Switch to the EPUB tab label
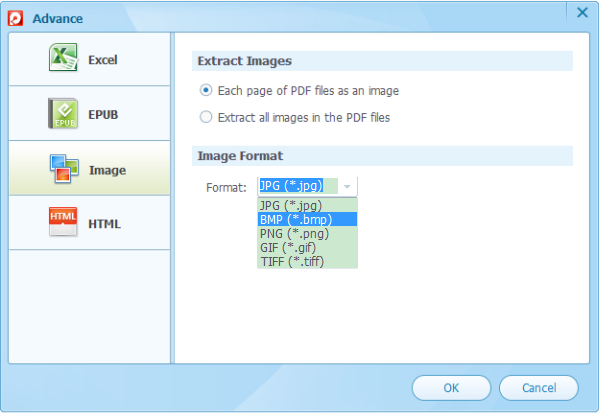 [x=103, y=115]
